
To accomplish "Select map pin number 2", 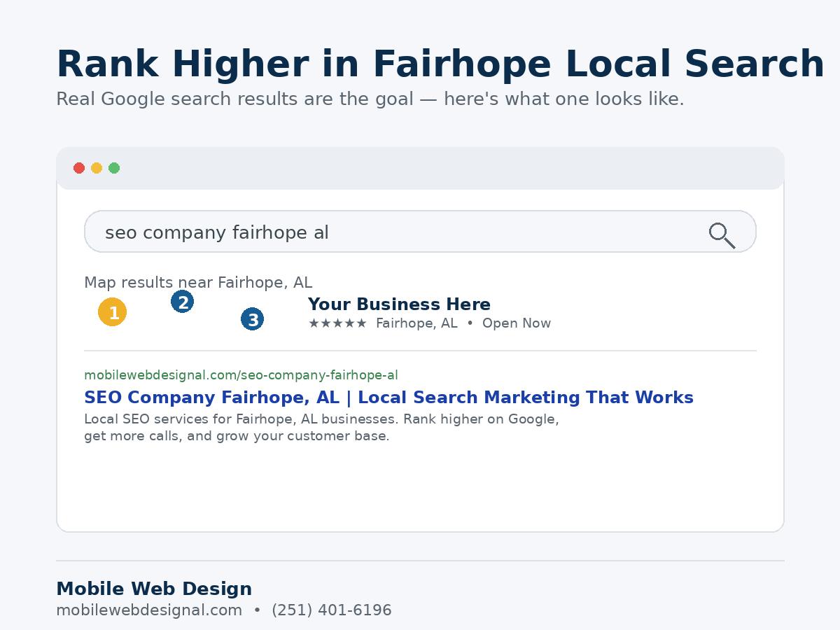I will click(x=182, y=302).
